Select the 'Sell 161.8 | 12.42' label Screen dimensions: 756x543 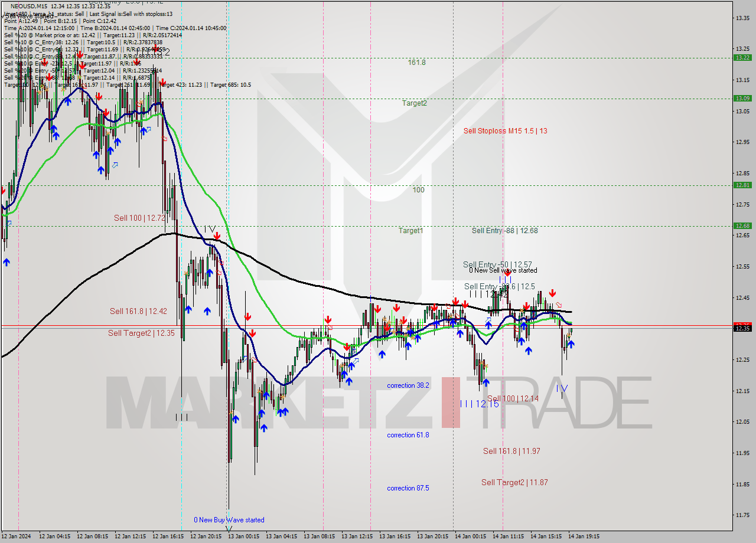point(138,311)
